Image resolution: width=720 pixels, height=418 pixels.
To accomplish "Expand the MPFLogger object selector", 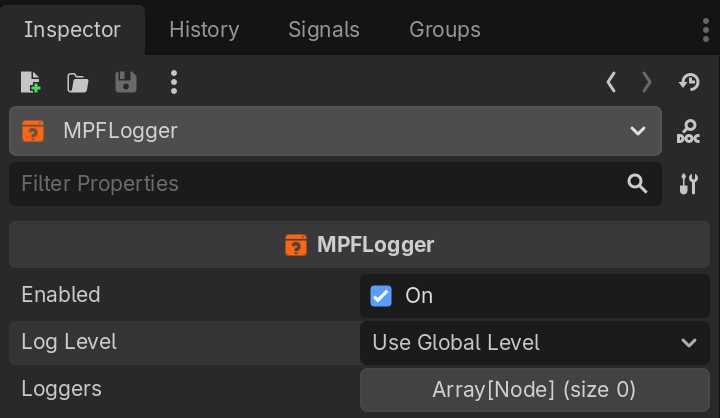I will coord(335,131).
